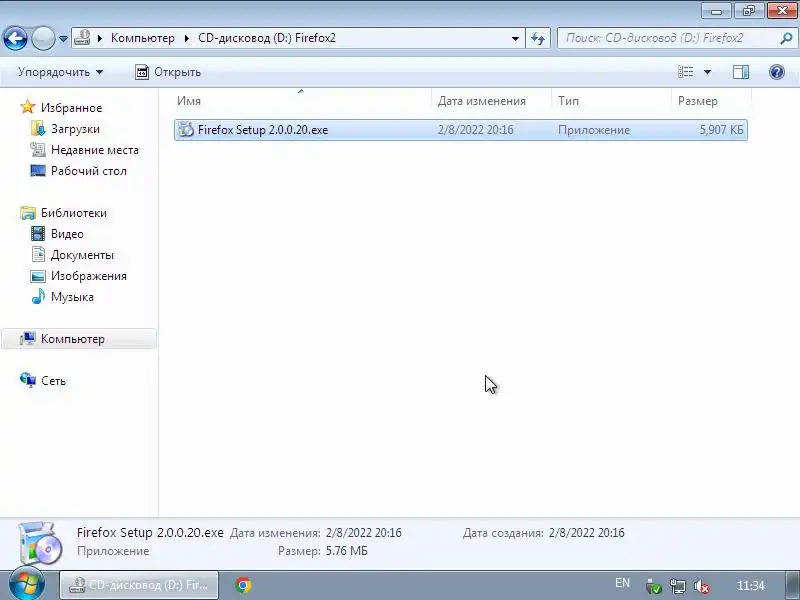Click the Избранное star icon

[x=28, y=107]
